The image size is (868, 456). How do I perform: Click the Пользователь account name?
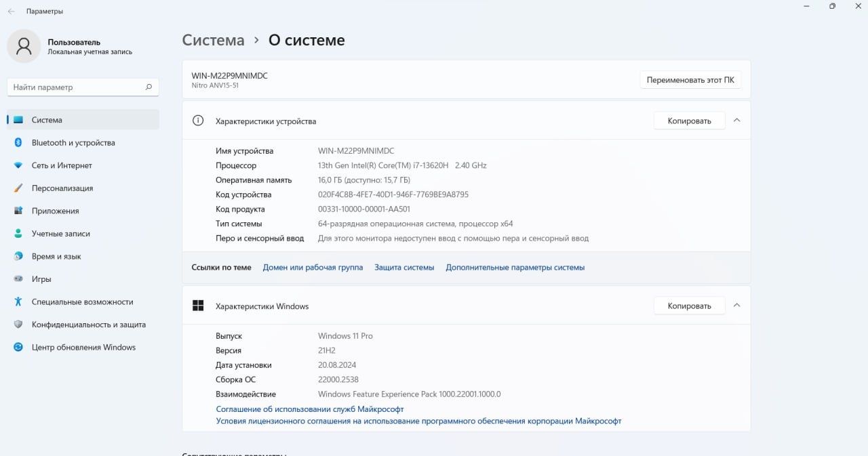tap(74, 42)
